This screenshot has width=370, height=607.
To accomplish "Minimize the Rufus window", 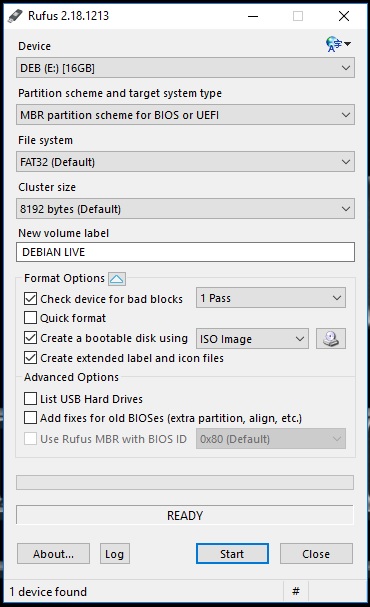I will 253,16.
